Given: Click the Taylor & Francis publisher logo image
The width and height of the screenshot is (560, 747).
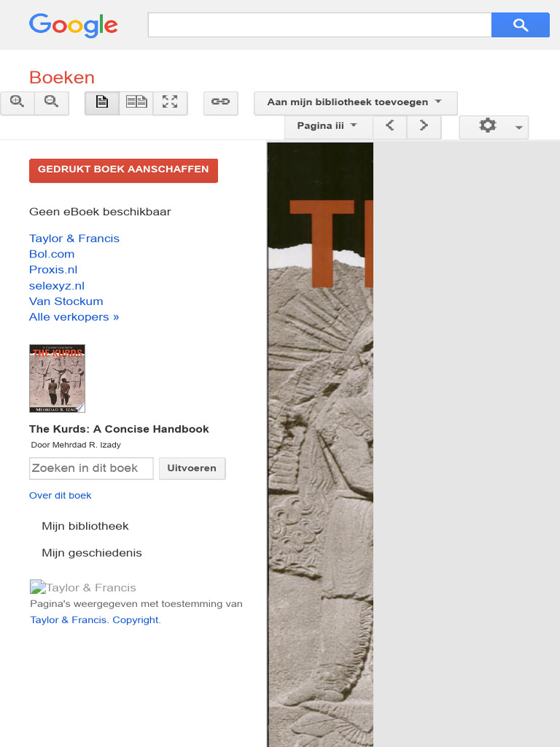Looking at the screenshot, I should click(x=83, y=587).
